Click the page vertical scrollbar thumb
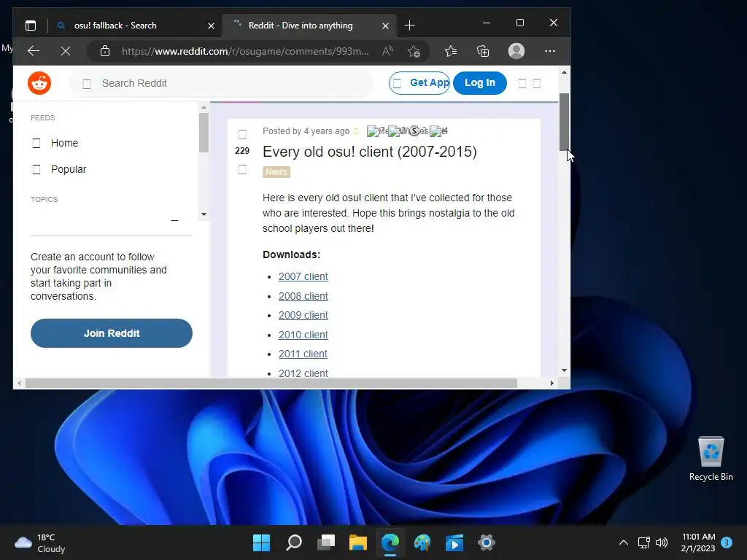Screen dimensions: 747x560 click(x=564, y=122)
